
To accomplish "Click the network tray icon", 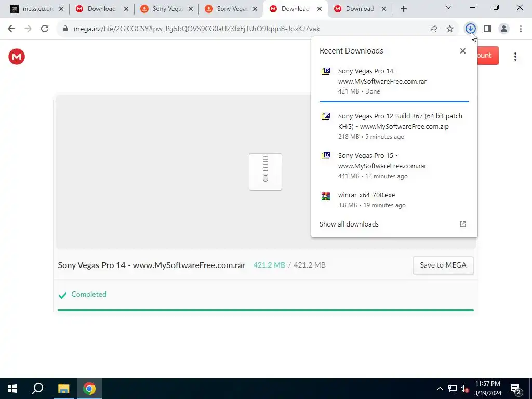I will pyautogui.click(x=453, y=389).
